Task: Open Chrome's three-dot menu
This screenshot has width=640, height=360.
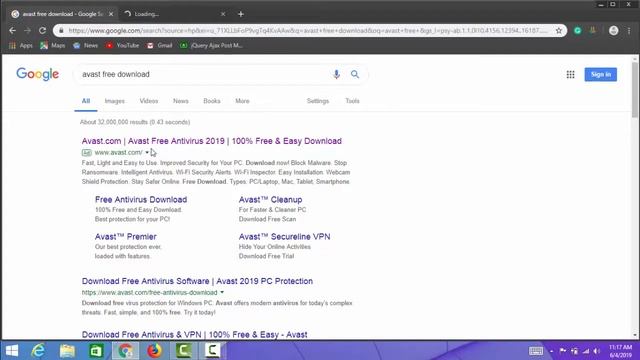Action: (x=629, y=31)
